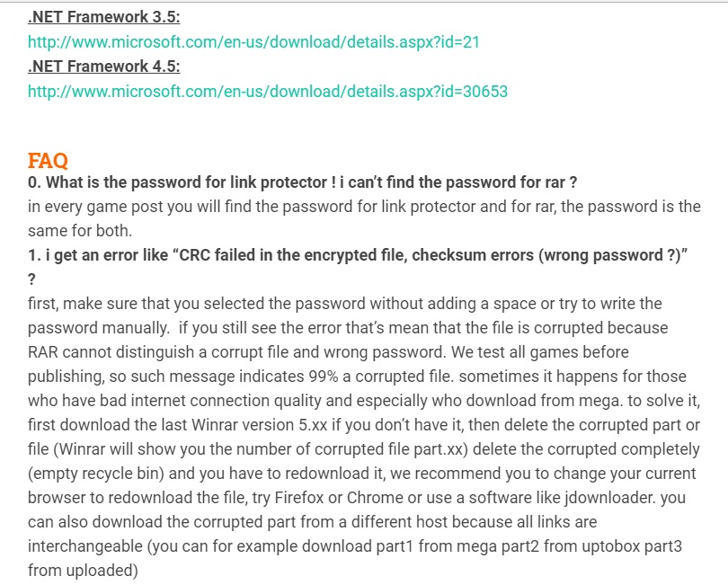Click the orange FAQ heading
Screen dimensions: 728x585
48,161
